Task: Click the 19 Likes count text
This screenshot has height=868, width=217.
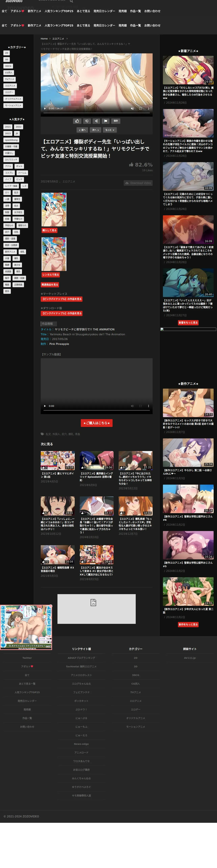Action: click(147, 170)
